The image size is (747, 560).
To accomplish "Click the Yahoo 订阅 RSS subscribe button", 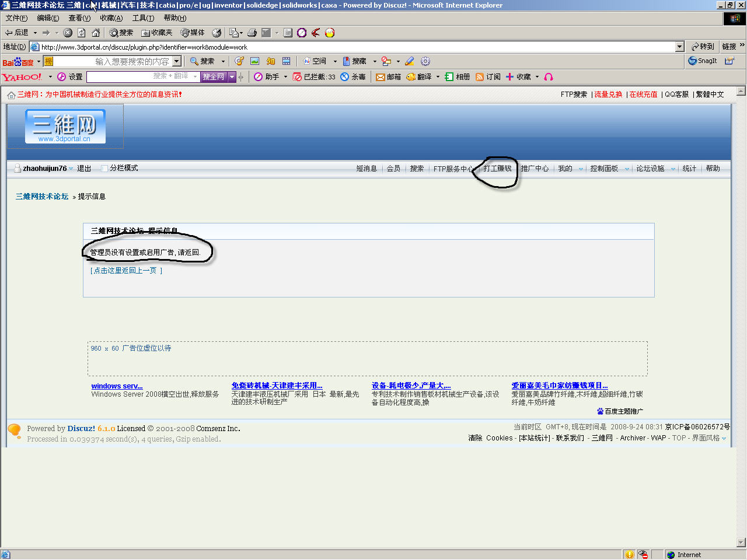I will click(x=488, y=77).
